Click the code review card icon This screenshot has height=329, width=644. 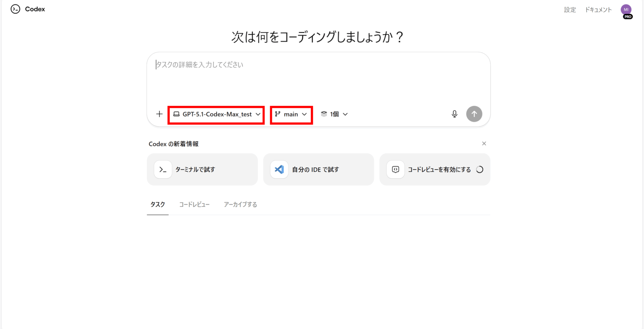(x=395, y=170)
